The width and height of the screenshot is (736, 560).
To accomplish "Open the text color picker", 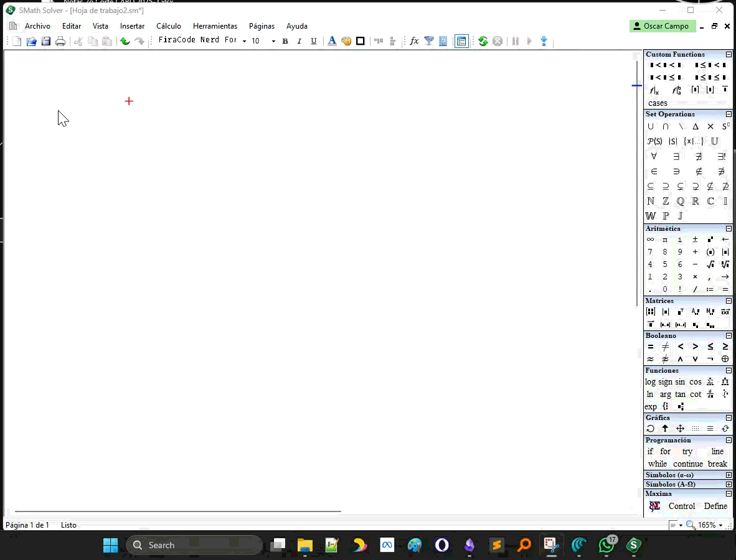I will click(332, 41).
